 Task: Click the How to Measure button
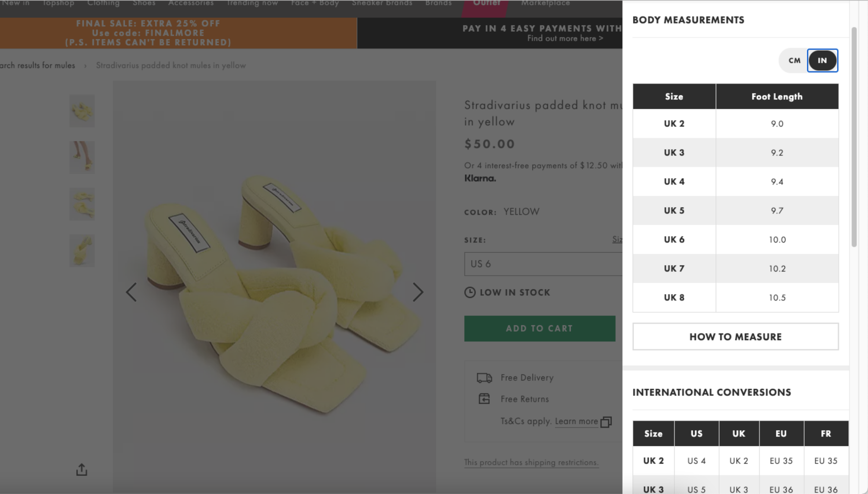pyautogui.click(x=735, y=336)
